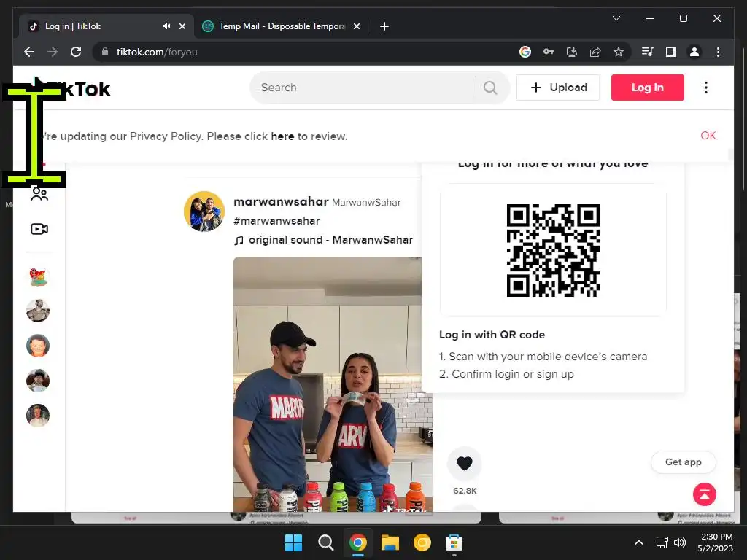Open the marwanwsahar username link
Screen dimensions: 747x560
tap(281, 201)
